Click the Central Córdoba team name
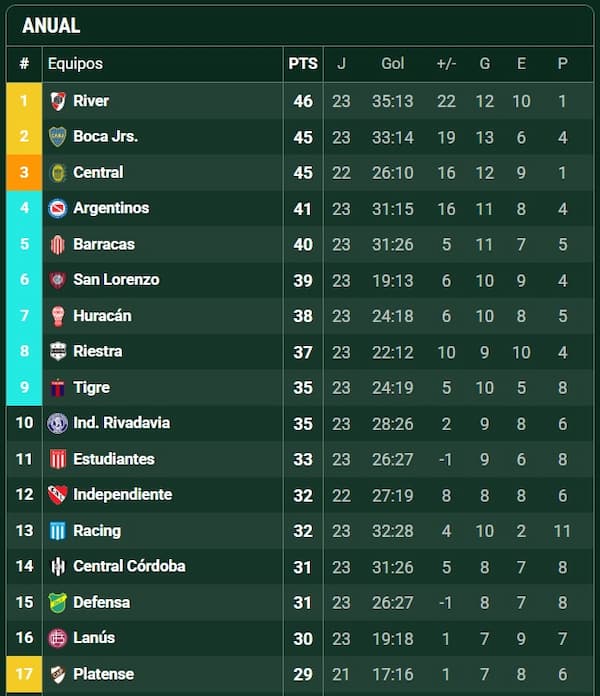The height and width of the screenshot is (696, 600). [129, 566]
